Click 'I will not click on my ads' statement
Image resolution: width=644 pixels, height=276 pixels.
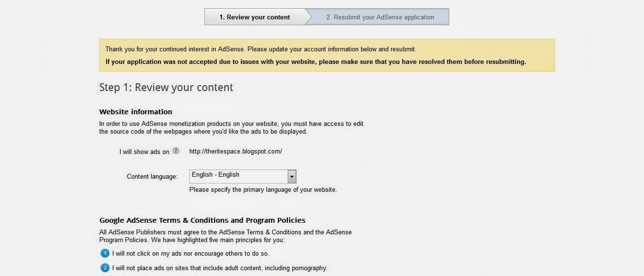(190, 253)
